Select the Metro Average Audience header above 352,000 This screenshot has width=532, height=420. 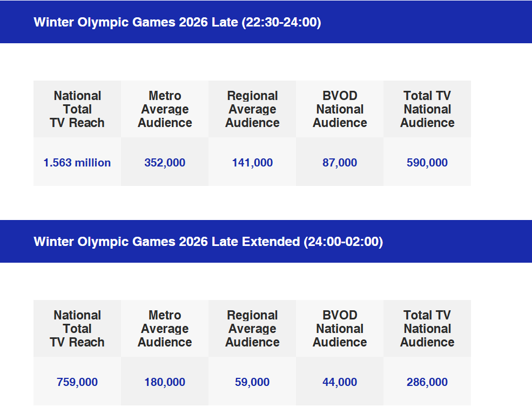pyautogui.click(x=165, y=109)
